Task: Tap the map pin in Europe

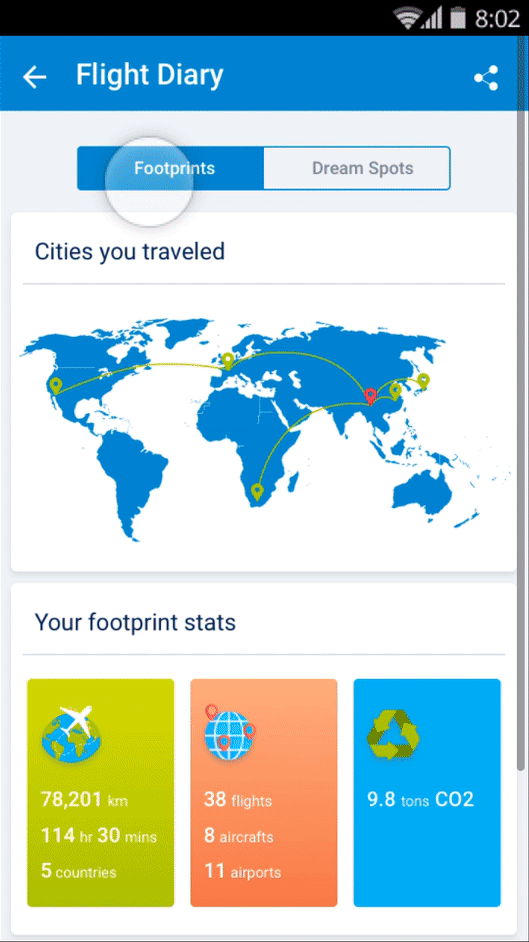Action: point(227,360)
